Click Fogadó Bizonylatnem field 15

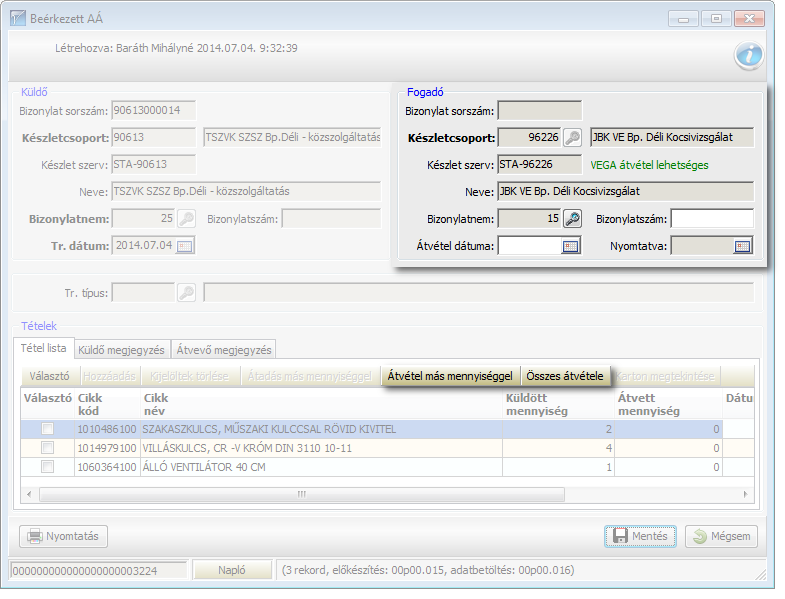530,219
